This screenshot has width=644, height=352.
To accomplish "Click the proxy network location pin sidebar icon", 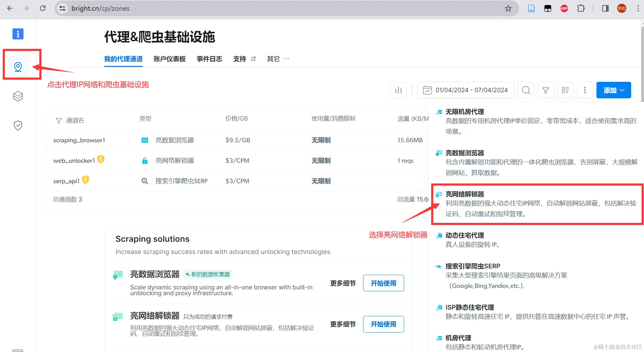I will [x=18, y=67].
